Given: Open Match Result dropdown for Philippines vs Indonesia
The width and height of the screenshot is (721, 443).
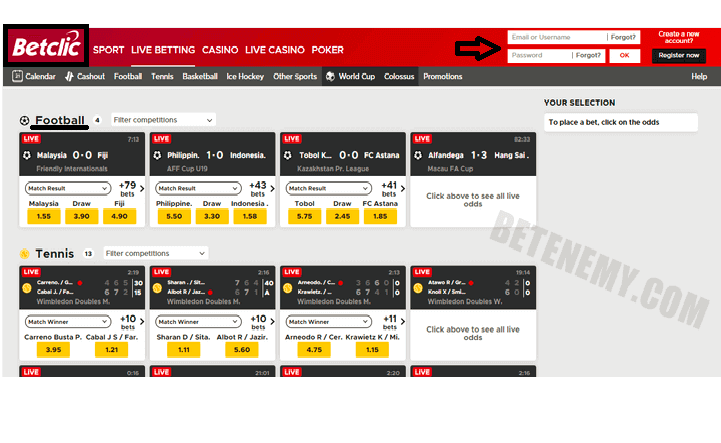Looking at the screenshot, I should [198, 188].
